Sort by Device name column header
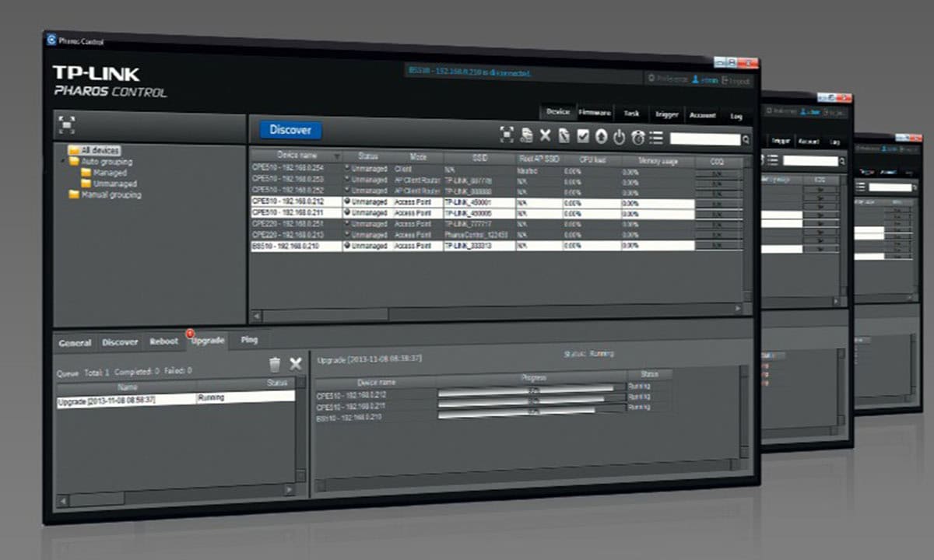This screenshot has height=560, width=934. (297, 156)
